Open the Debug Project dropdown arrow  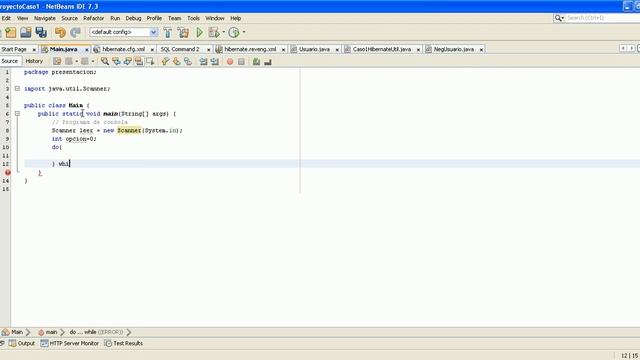coord(224,32)
